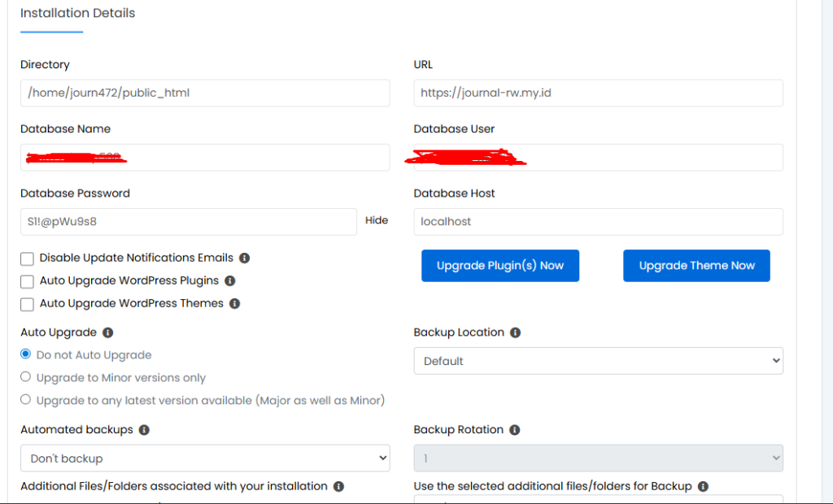Image resolution: width=833 pixels, height=504 pixels.
Task: Click the info icon beside Additional Files/Folders associated
Action: click(338, 486)
